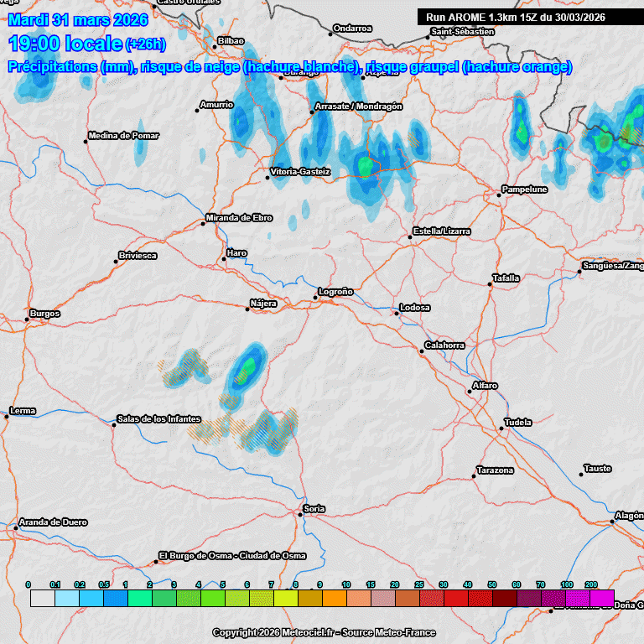Select the Burgos city label
This screenshot has width=644, height=644.
tap(44, 314)
